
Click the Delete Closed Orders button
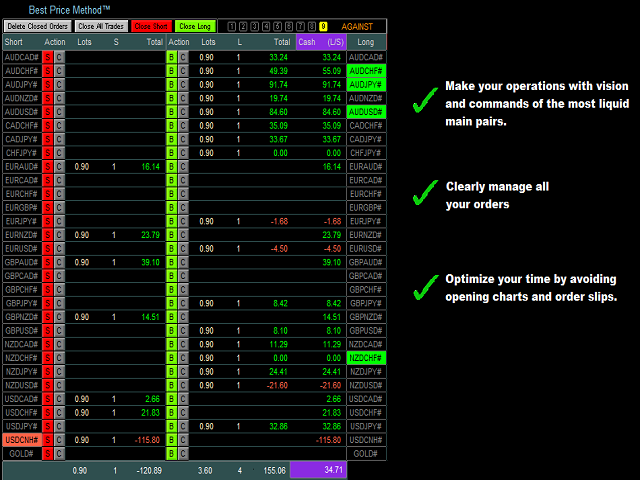click(x=38, y=27)
